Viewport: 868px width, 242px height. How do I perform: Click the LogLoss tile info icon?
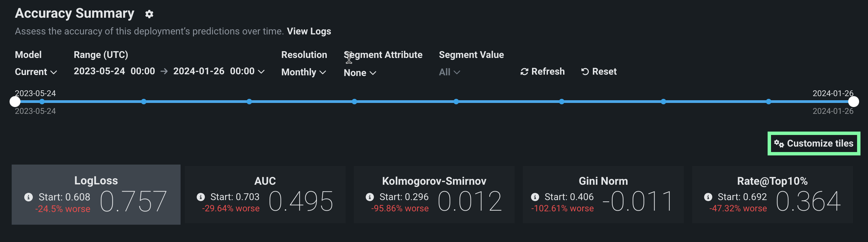click(29, 197)
